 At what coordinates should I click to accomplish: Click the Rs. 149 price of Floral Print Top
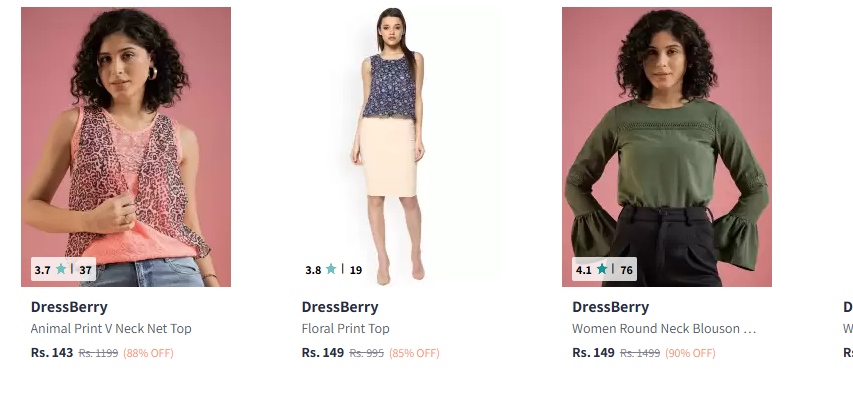(x=323, y=352)
